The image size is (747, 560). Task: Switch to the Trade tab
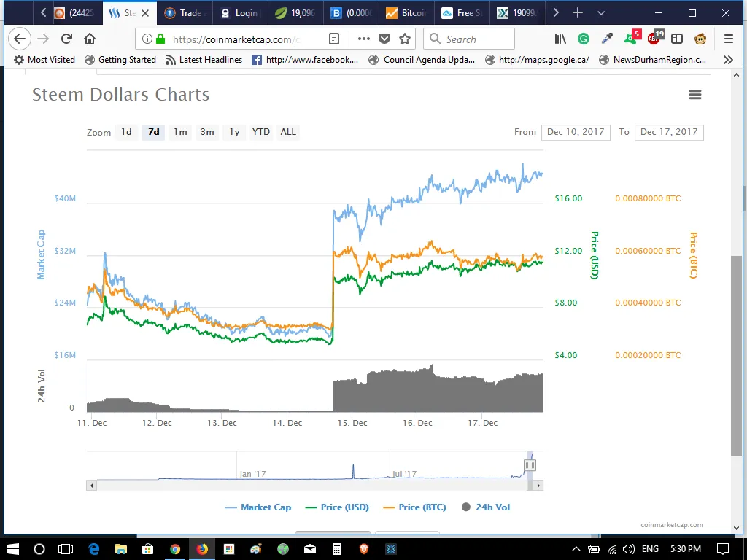click(x=184, y=13)
